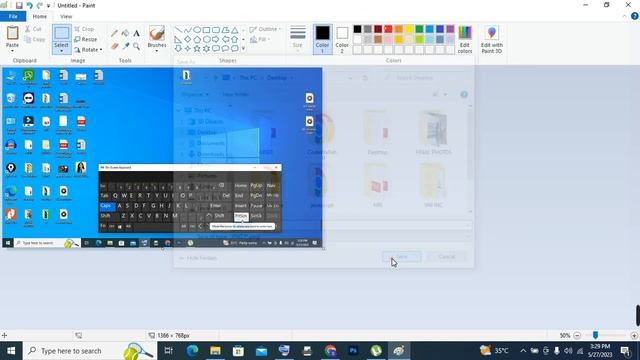Expand the Shapes gallery with more arrow
Screen dimensions: 640x360
[x=244, y=49]
